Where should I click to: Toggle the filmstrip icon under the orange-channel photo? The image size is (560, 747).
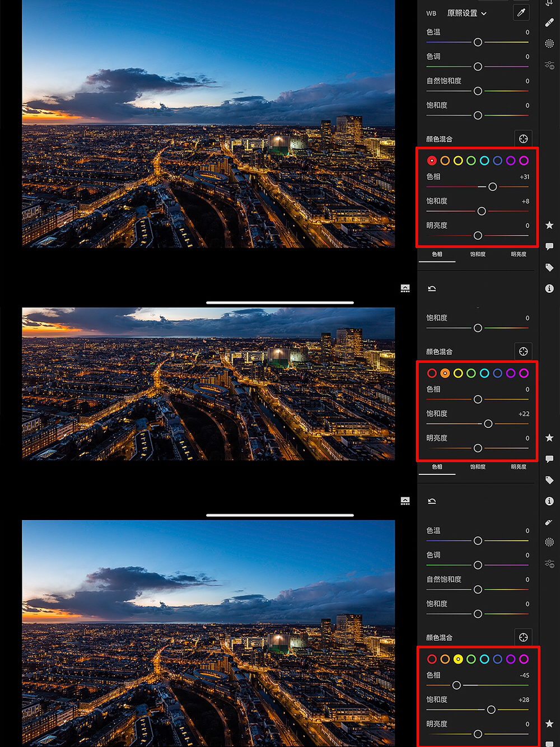[x=405, y=501]
